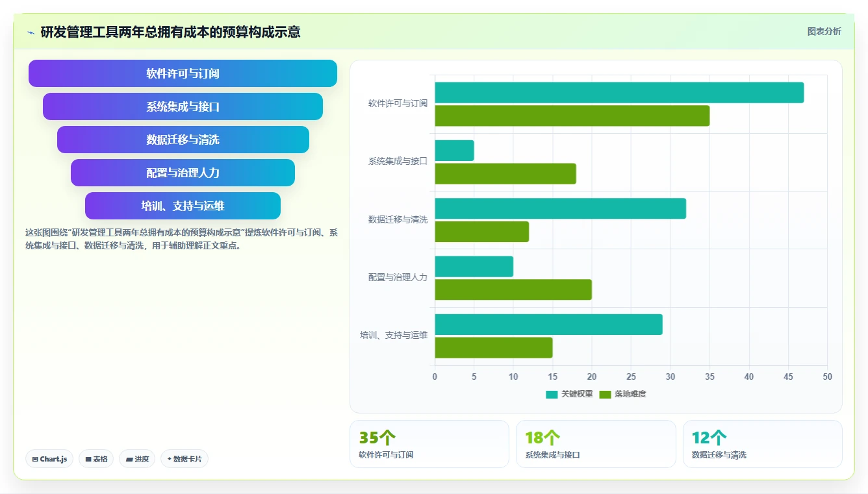The image size is (868, 494).
Task: Click the 图表分析 label at top right
Action: coord(824,31)
